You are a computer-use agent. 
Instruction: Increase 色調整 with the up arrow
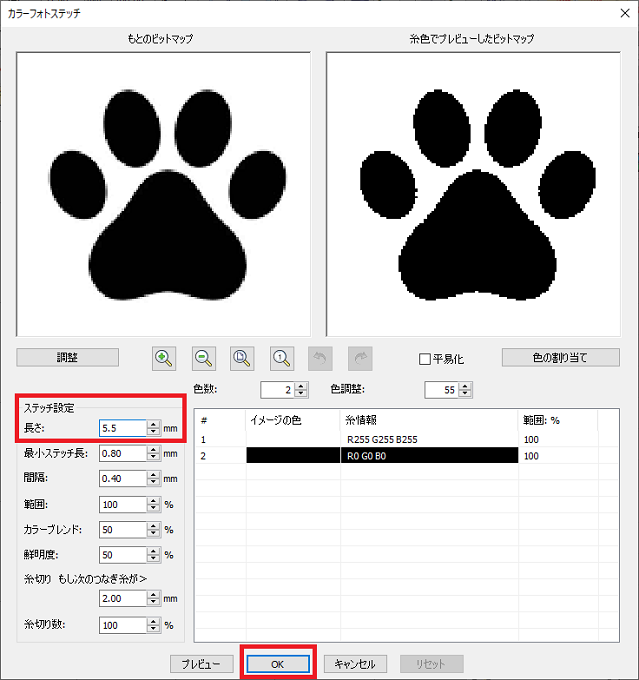click(465, 386)
